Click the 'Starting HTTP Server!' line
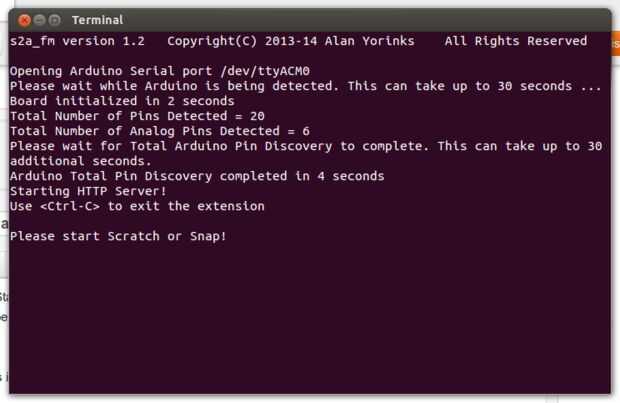Screen dimensions: 620x403 click(87, 191)
